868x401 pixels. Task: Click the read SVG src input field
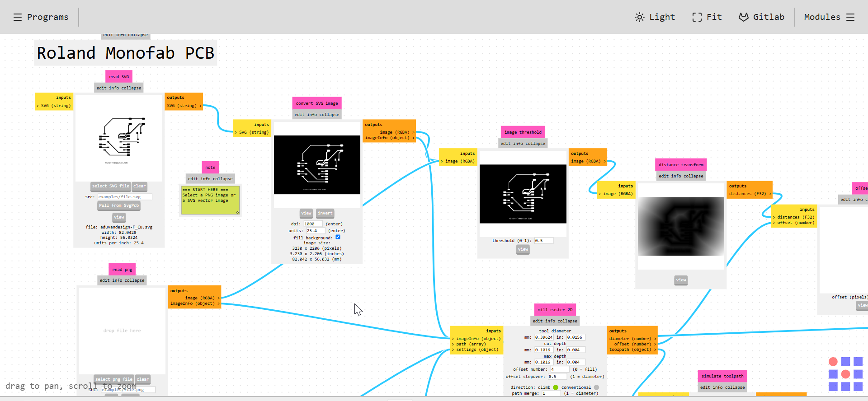tap(125, 197)
